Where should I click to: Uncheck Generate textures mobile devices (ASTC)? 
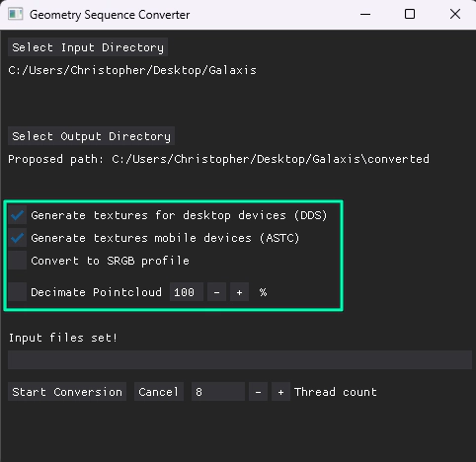(x=17, y=238)
